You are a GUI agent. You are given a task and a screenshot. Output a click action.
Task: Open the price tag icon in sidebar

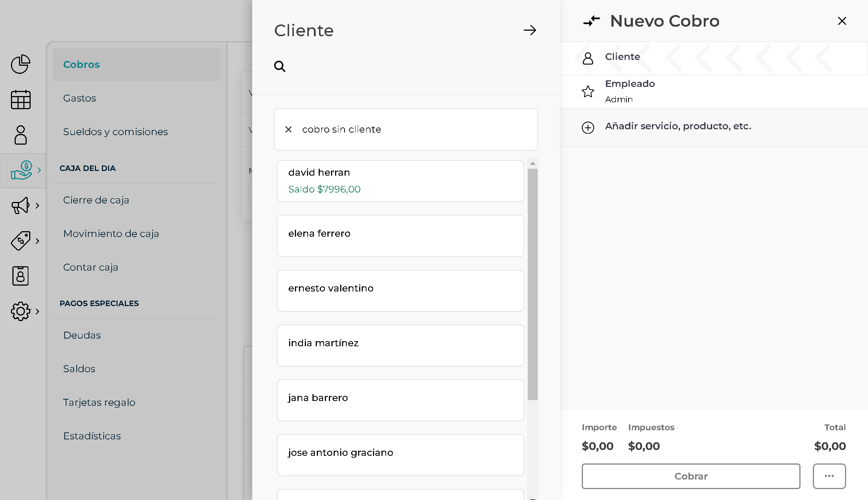point(20,241)
